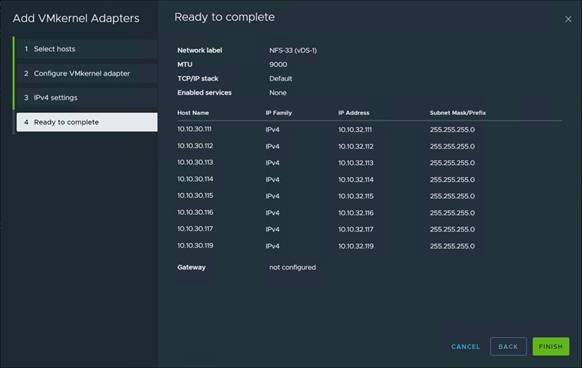Click the network label value NFS-33 (vDS-1)
This screenshot has height=368, width=582.
[x=293, y=51]
